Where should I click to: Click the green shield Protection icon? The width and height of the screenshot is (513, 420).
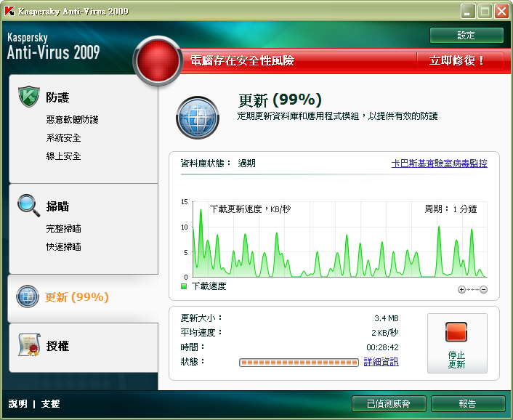click(x=29, y=97)
